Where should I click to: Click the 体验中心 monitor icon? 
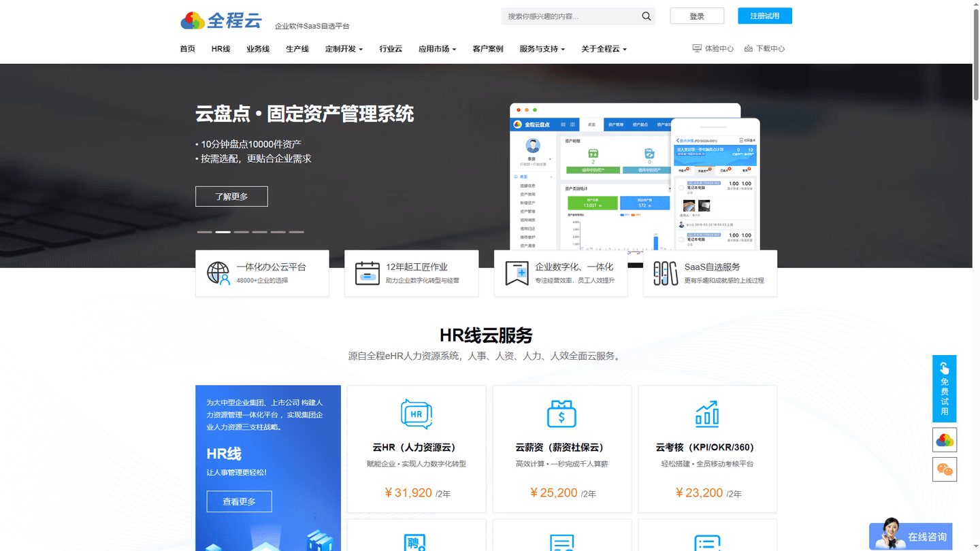(697, 48)
